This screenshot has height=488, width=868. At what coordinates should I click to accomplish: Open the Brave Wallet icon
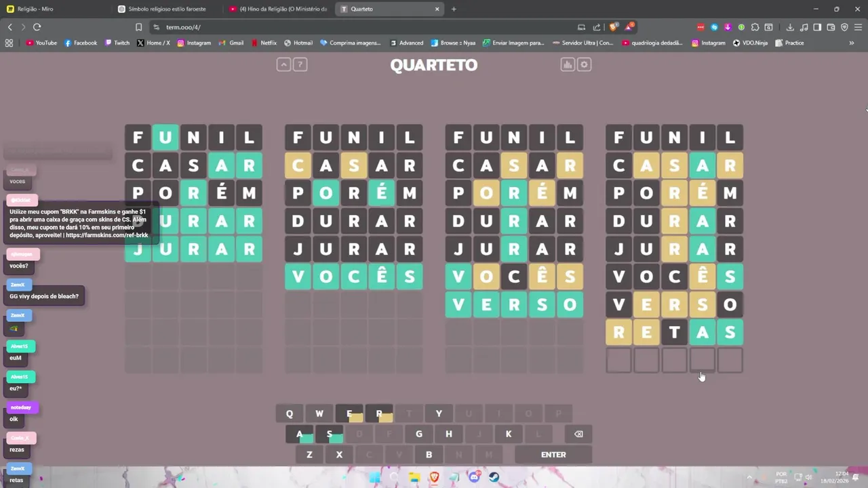coord(831,27)
